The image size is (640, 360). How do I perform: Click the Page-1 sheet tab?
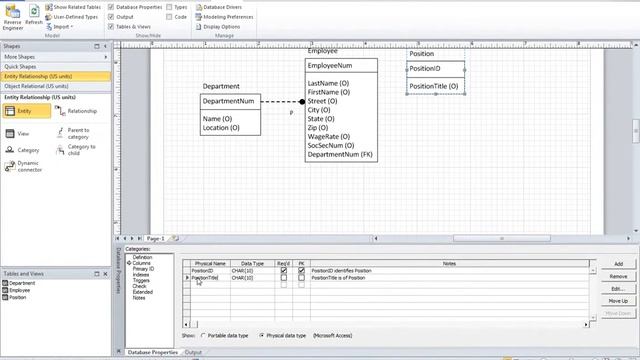coord(156,238)
